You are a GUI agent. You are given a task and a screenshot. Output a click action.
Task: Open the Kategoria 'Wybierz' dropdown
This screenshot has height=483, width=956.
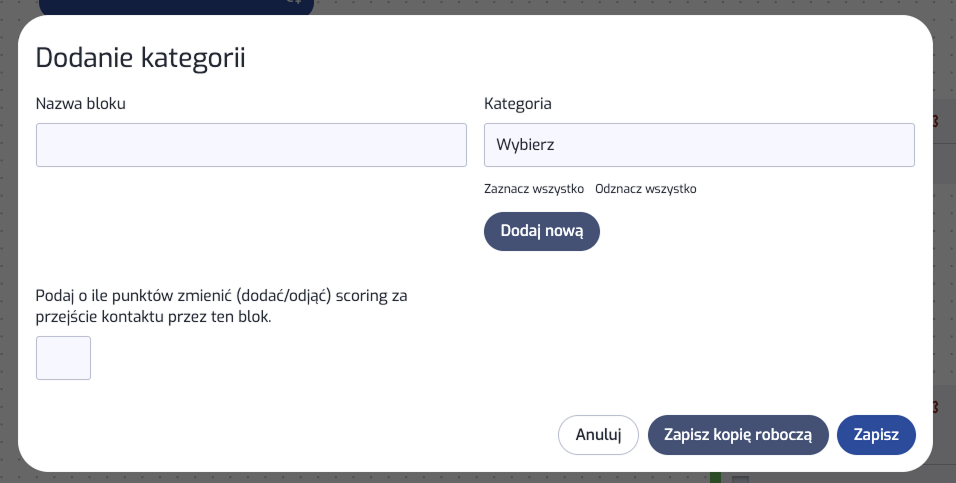point(699,145)
